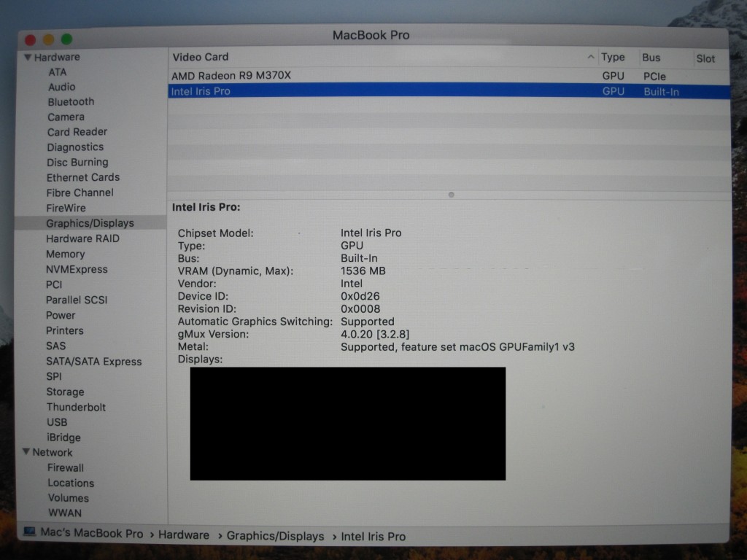747x560 pixels.
Task: Click the Mac's MacBook Pro computer icon in path bar
Action: pos(29,532)
